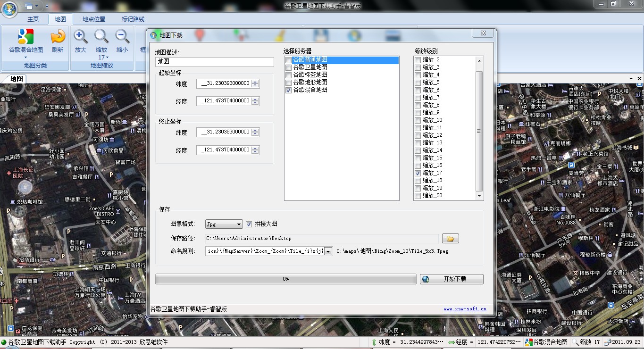The height and width of the screenshot is (349, 644).
Task: Click the 谷歌混合地图 Google map type icon
Action: pyautogui.click(x=25, y=36)
